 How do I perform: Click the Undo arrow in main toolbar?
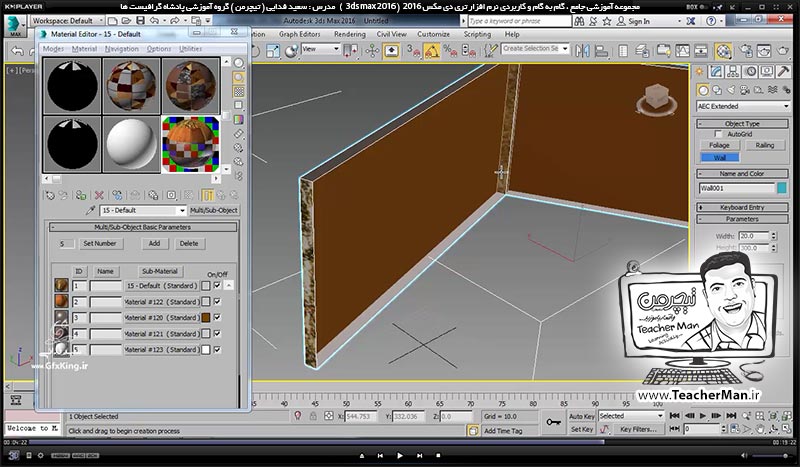(x=18, y=51)
